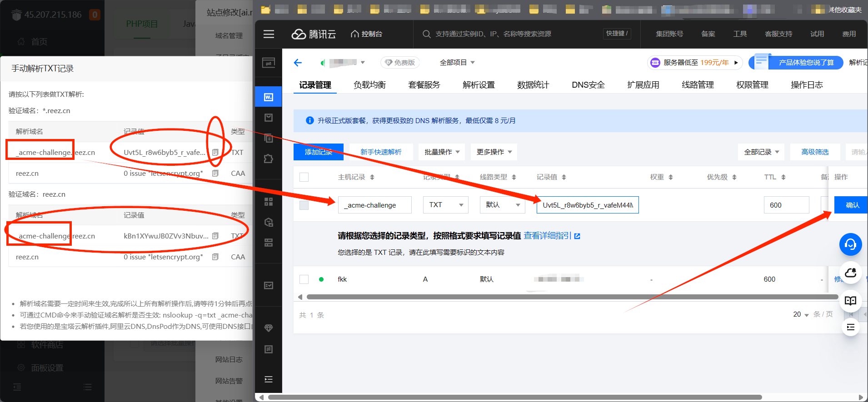Open 查看详细指引 link
This screenshot has width=868, height=402.
[552, 236]
